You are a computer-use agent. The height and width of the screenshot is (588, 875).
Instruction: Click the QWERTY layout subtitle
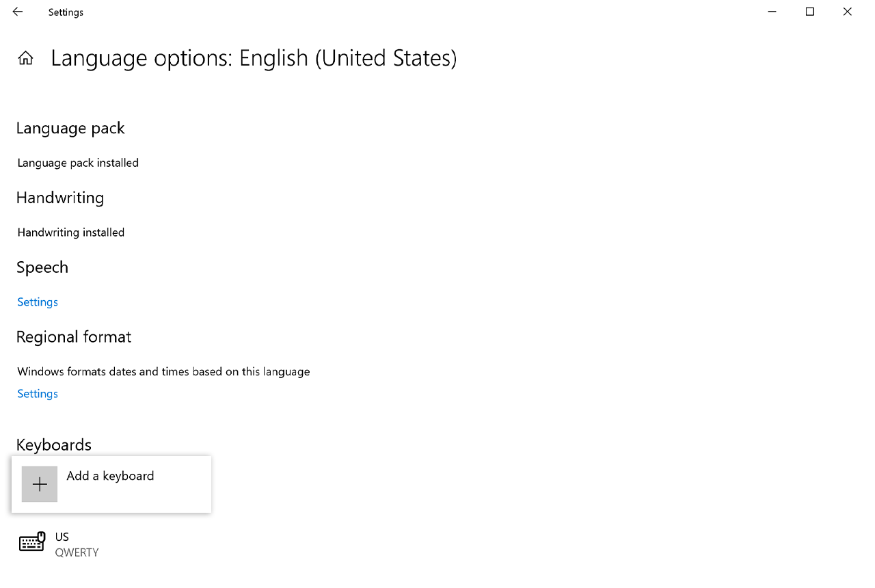[77, 552]
